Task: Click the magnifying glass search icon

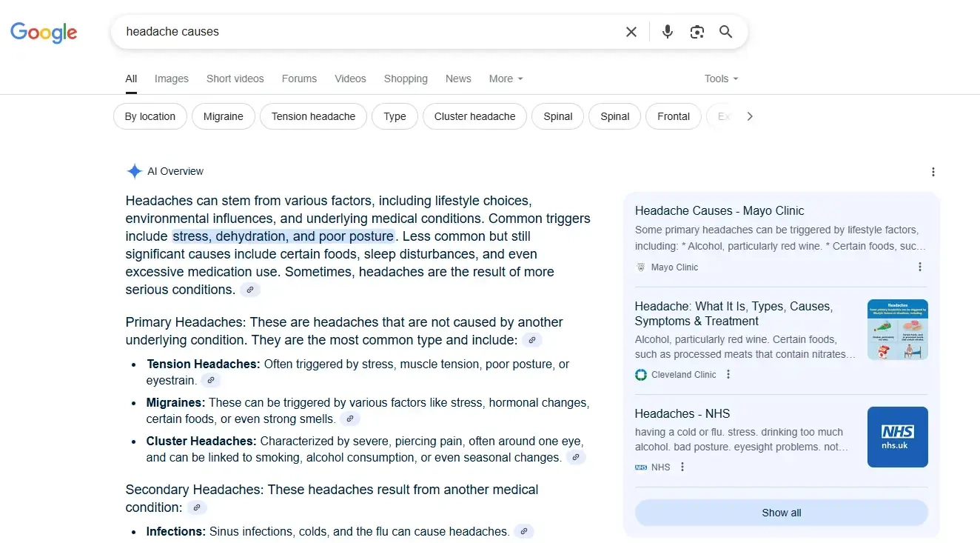Action: point(726,32)
